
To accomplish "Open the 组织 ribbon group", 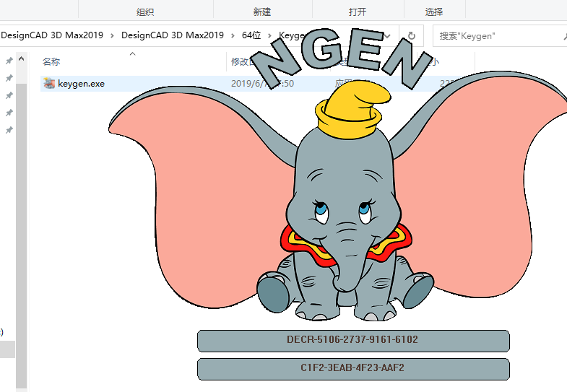I will 145,12.
